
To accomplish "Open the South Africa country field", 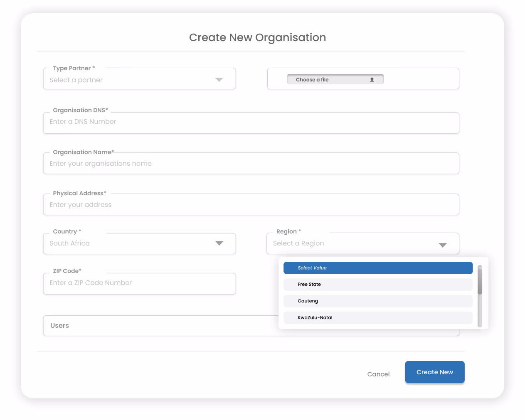I will (x=129, y=243).
